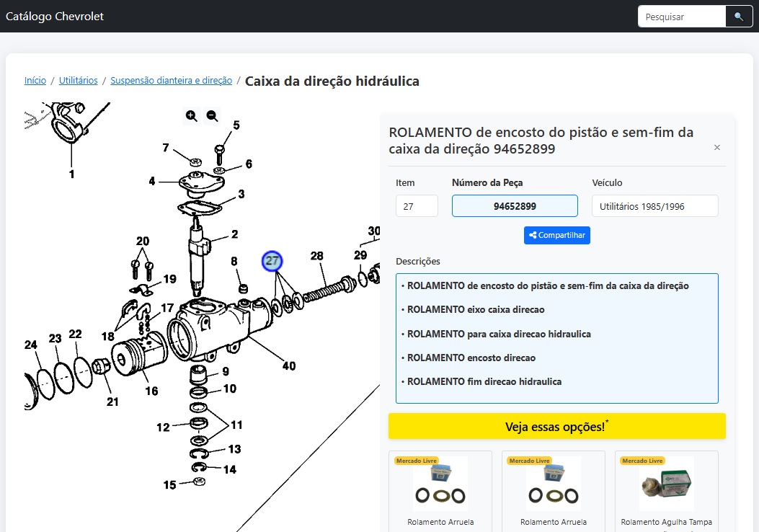This screenshot has width=759, height=532.
Task: Click the search magnifier button
Action: (x=739, y=17)
